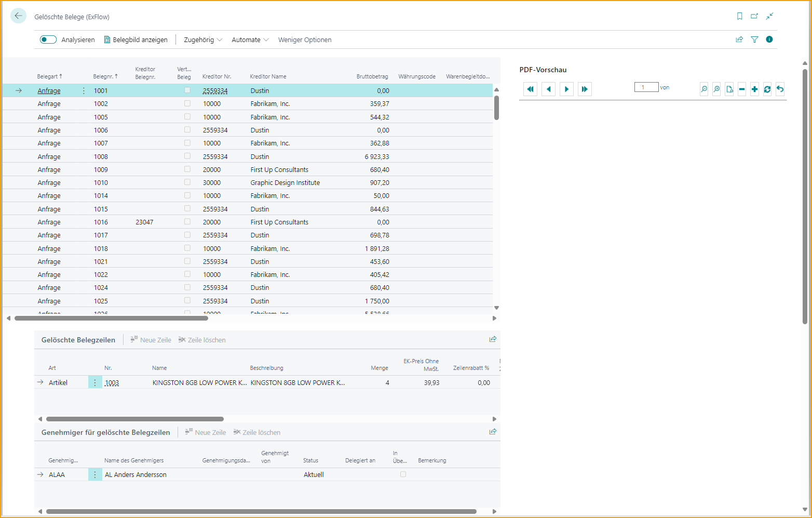Click Zeile löschen in Gelöschte Belegzeilen
The width and height of the screenshot is (812, 518).
click(x=202, y=340)
